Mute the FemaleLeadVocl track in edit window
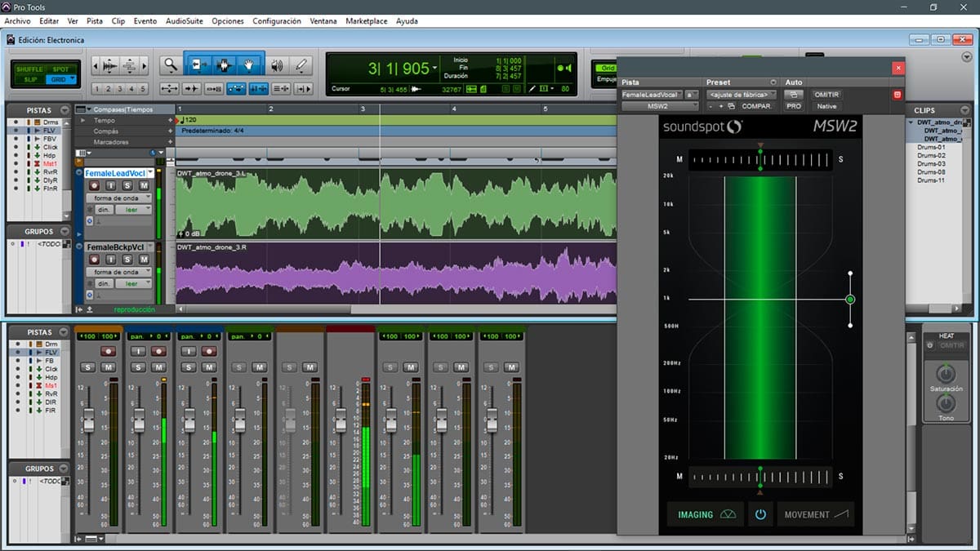980x551 pixels. coord(144,186)
